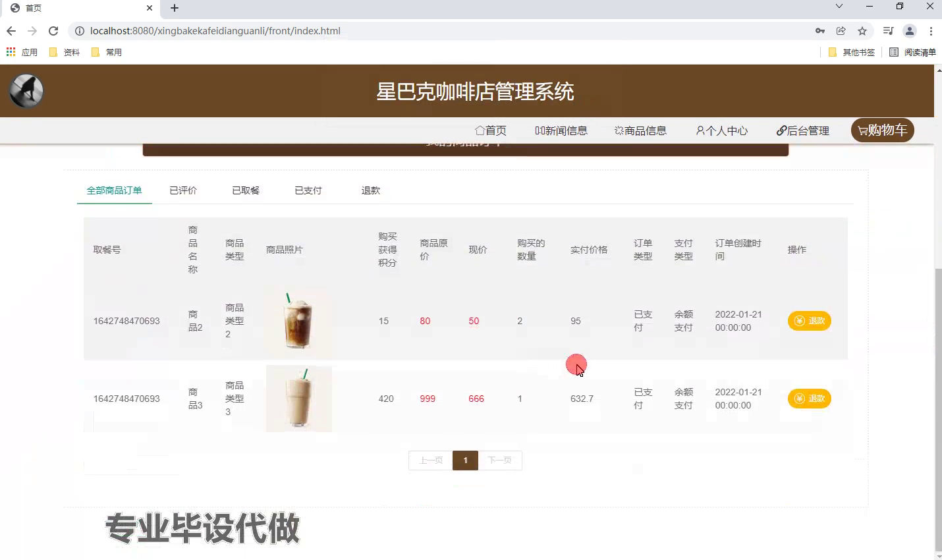The height and width of the screenshot is (560, 942).
Task: Click the 实付价格 value 632.7
Action: (582, 399)
